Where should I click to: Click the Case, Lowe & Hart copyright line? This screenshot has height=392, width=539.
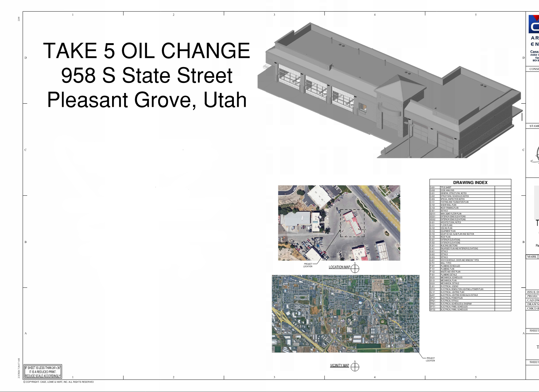pos(58,382)
